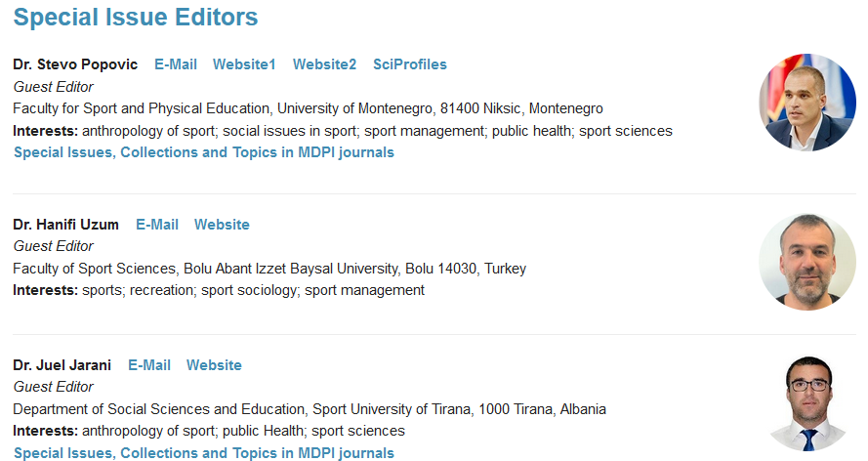868x461 pixels.
Task: Click the Special Issue Editors heading
Action: click(x=136, y=17)
